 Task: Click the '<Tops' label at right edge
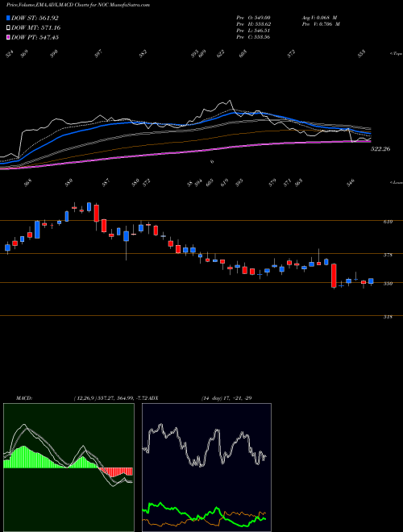click(x=396, y=54)
